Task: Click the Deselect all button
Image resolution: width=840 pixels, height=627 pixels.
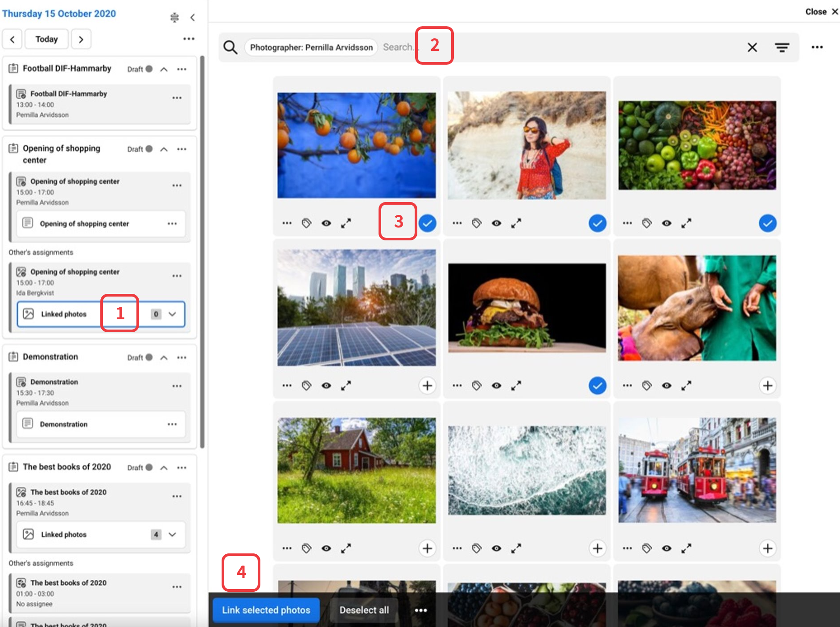Action: point(364,610)
